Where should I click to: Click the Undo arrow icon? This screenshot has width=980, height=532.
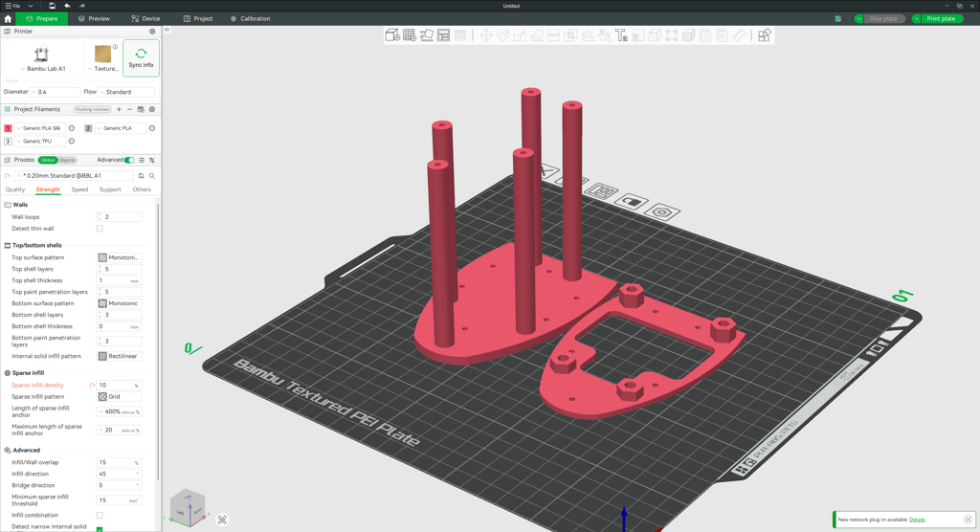(67, 6)
